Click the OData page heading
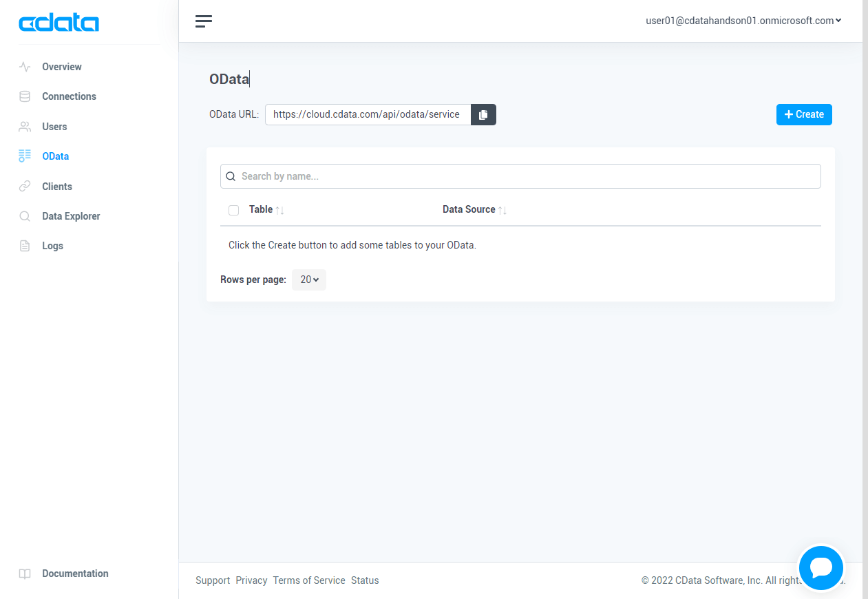 [229, 79]
